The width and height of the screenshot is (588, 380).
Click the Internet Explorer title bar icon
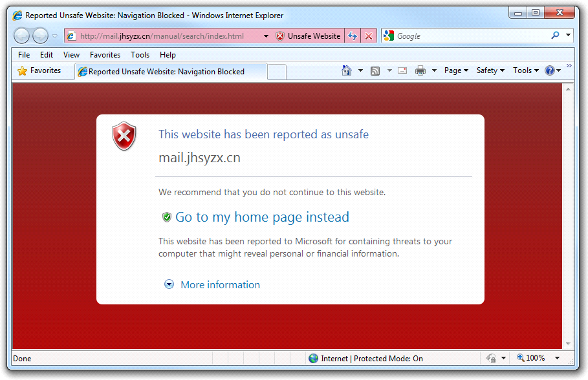pyautogui.click(x=17, y=16)
